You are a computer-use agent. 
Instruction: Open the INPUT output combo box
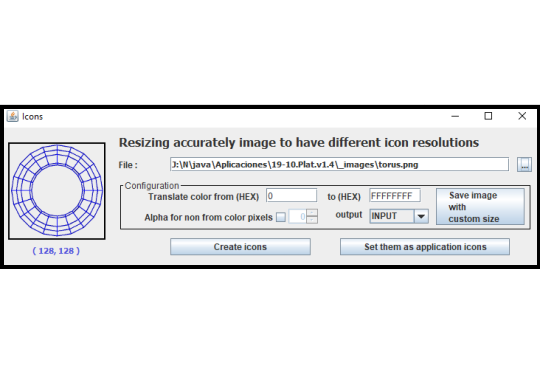(399, 216)
